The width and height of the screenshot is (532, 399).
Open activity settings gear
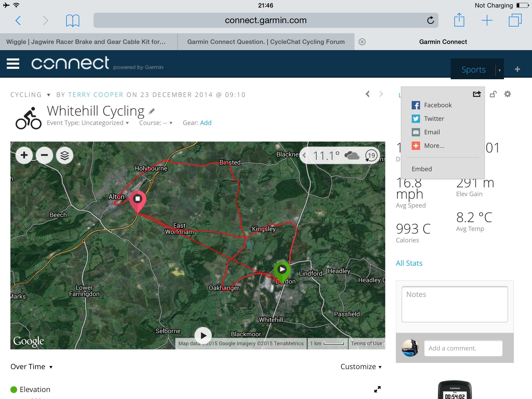pyautogui.click(x=507, y=94)
